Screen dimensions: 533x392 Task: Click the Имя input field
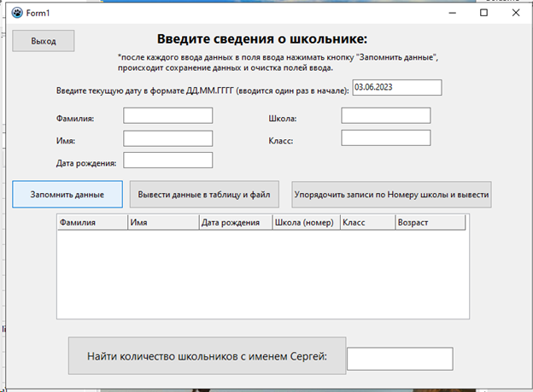pos(168,138)
